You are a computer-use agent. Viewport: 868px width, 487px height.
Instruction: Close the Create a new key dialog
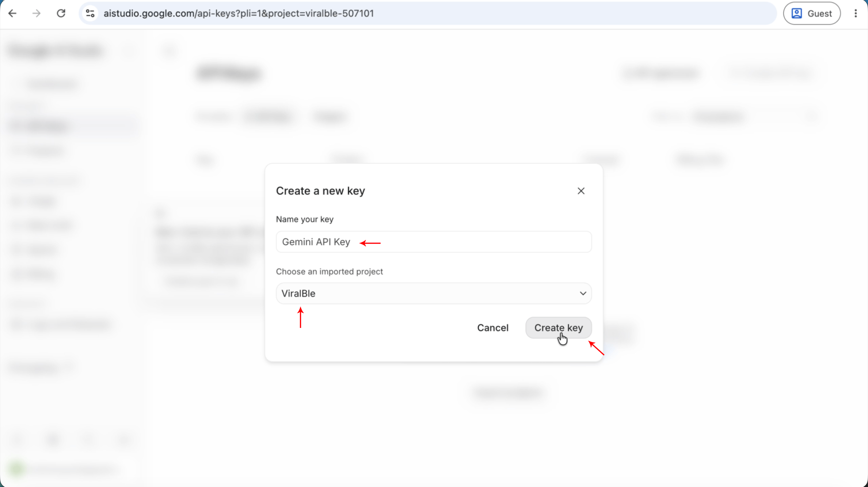pyautogui.click(x=581, y=191)
